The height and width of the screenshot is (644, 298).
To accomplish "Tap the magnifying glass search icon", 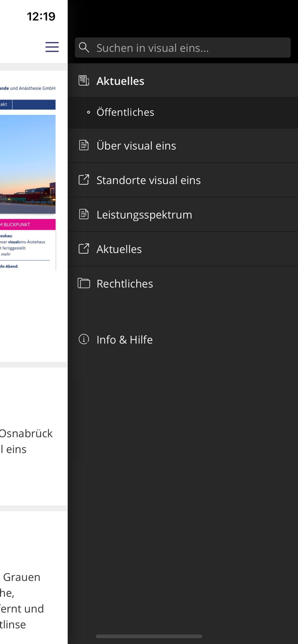I will tap(84, 48).
